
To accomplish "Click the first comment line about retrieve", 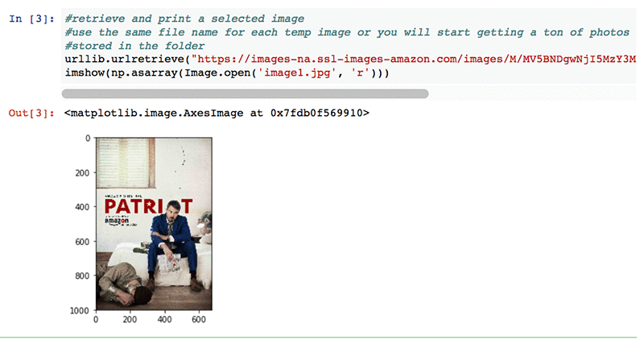I will tap(184, 19).
